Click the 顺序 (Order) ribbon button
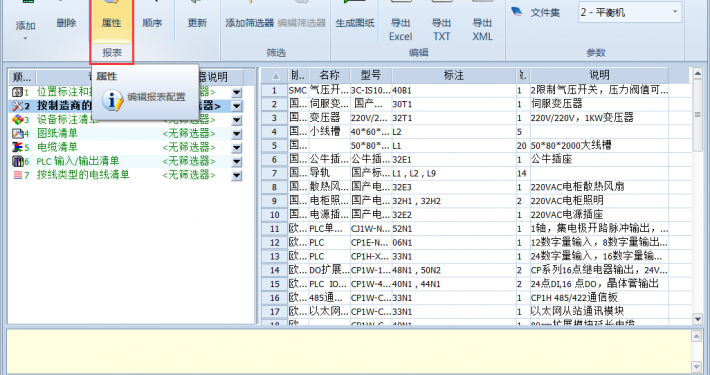710x375 pixels. (152, 23)
